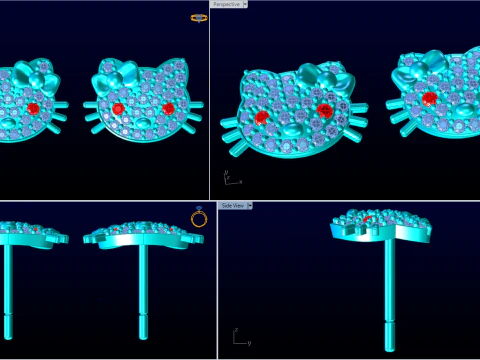Click the upright gold ring view icon
The width and height of the screenshot is (480, 360).
click(199, 217)
